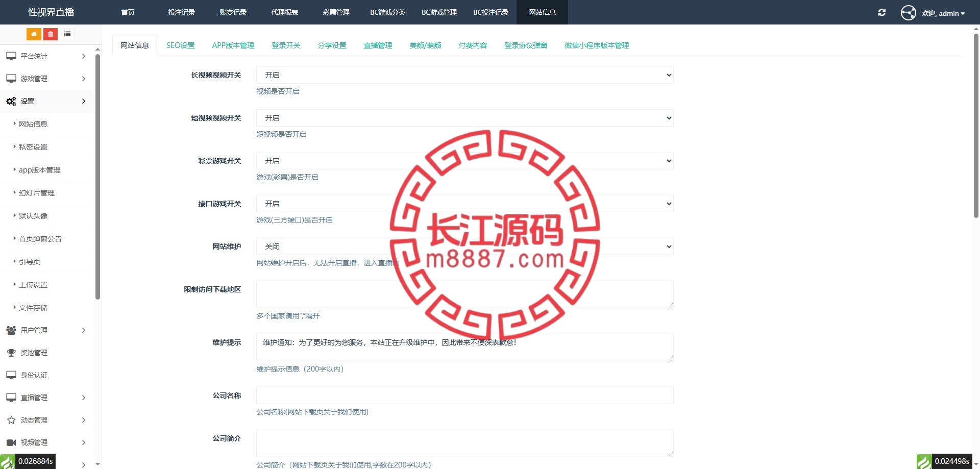Click the admin avatar icon
Image resolution: width=980 pixels, height=469 pixels.
[909, 13]
